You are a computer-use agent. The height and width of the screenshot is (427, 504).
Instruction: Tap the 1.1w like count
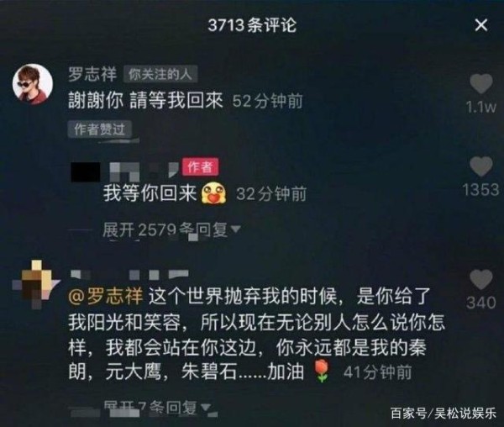[480, 108]
